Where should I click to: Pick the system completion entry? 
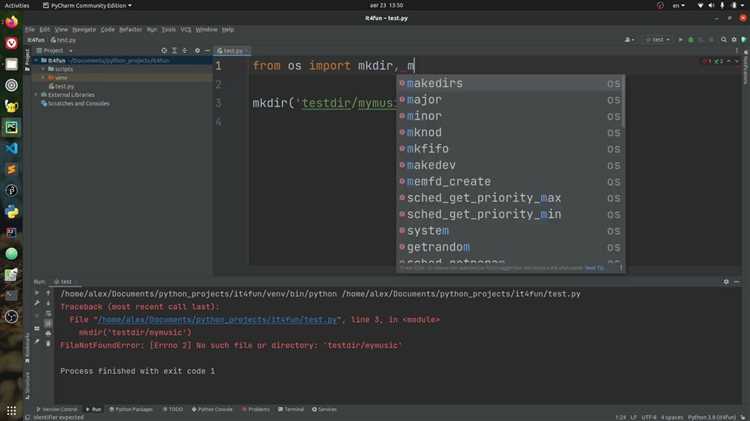[510, 231]
